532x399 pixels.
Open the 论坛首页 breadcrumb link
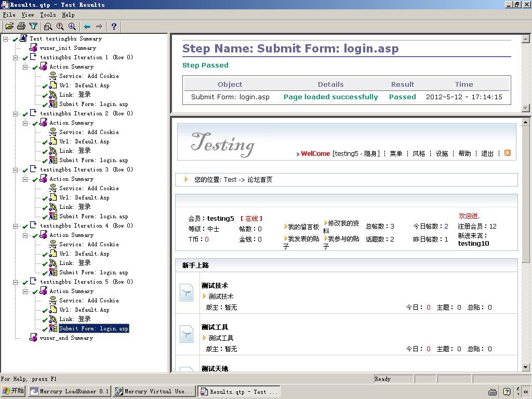click(x=260, y=179)
